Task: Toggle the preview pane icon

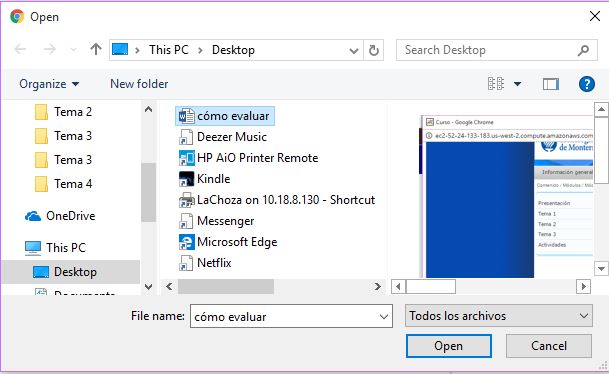Action: pos(550,84)
